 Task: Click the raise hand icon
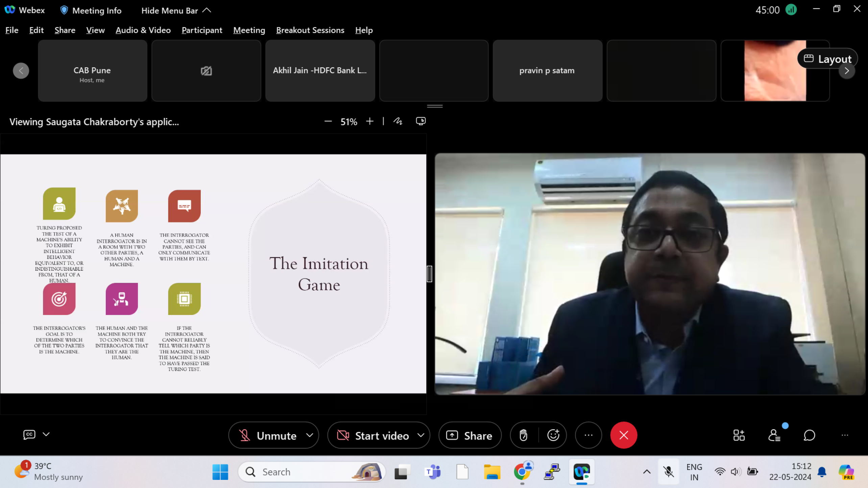[523, 435]
